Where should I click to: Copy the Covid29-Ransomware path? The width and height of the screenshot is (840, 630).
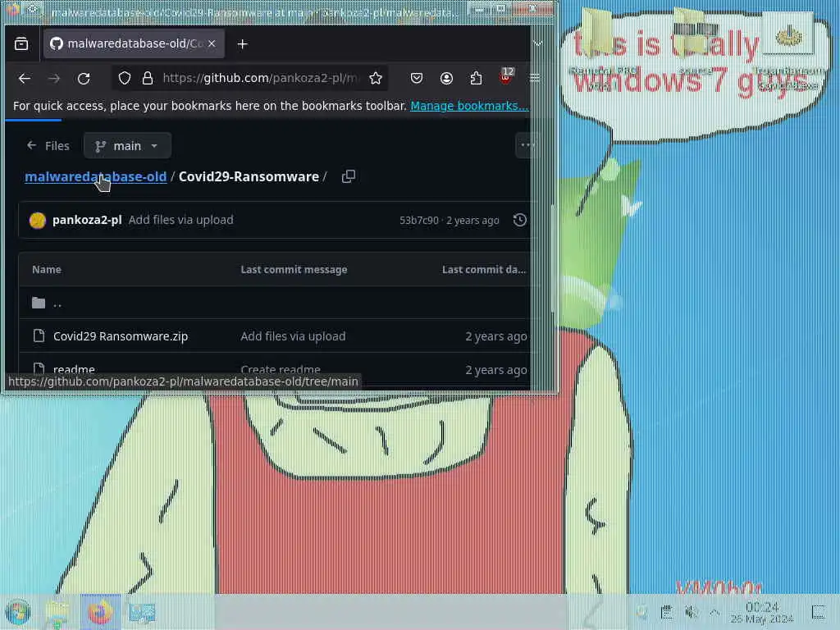point(349,176)
